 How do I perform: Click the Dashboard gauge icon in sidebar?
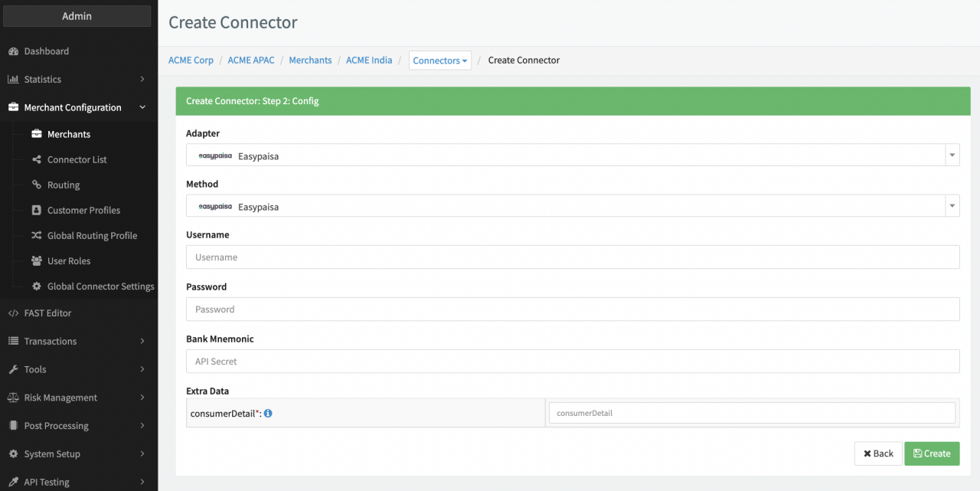coord(13,51)
